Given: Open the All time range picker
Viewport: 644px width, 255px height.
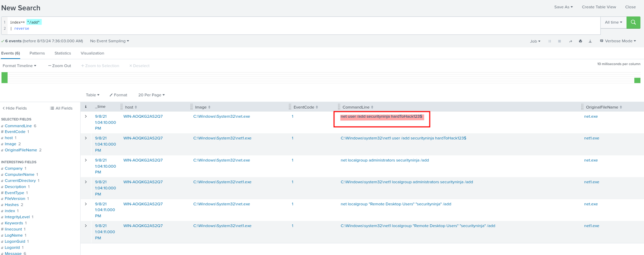Looking at the screenshot, I should (613, 22).
